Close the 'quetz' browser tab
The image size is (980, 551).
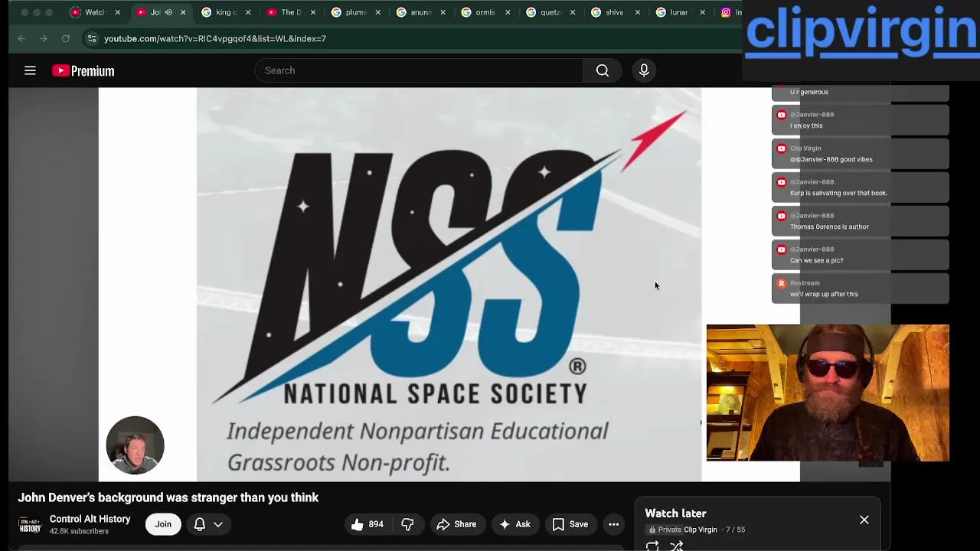(x=573, y=12)
